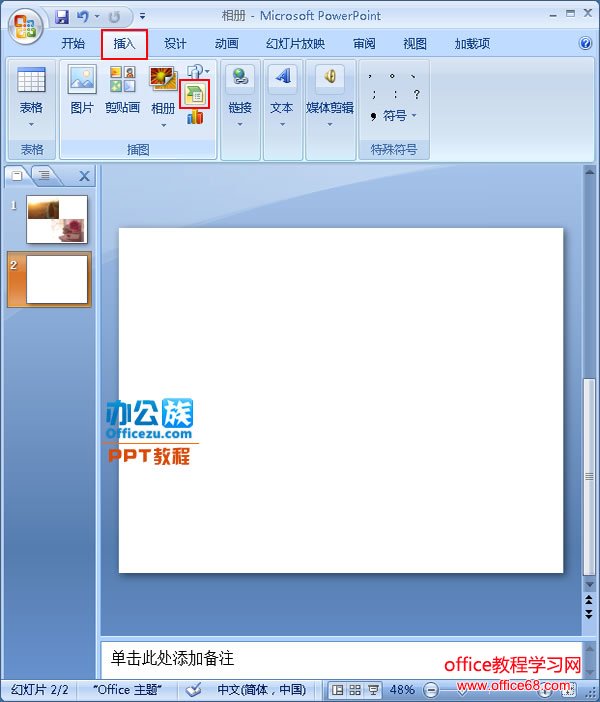
Task: Go to previous slide double-arrow button
Action: (589, 599)
